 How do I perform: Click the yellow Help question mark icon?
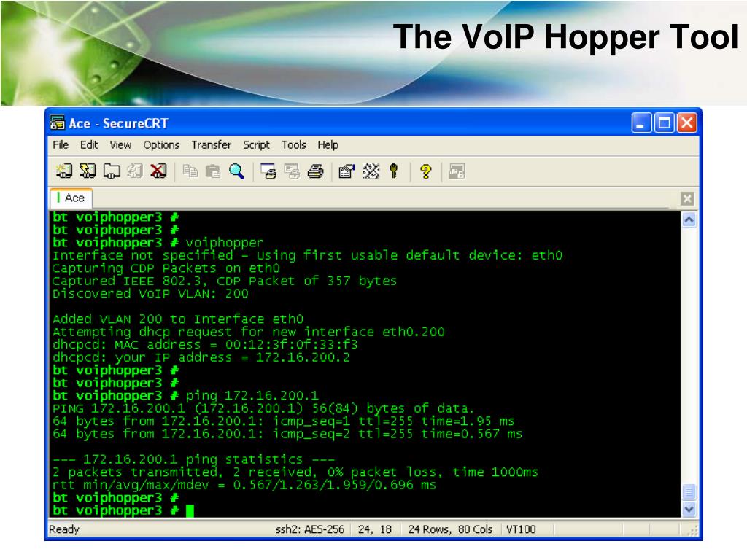tap(425, 171)
